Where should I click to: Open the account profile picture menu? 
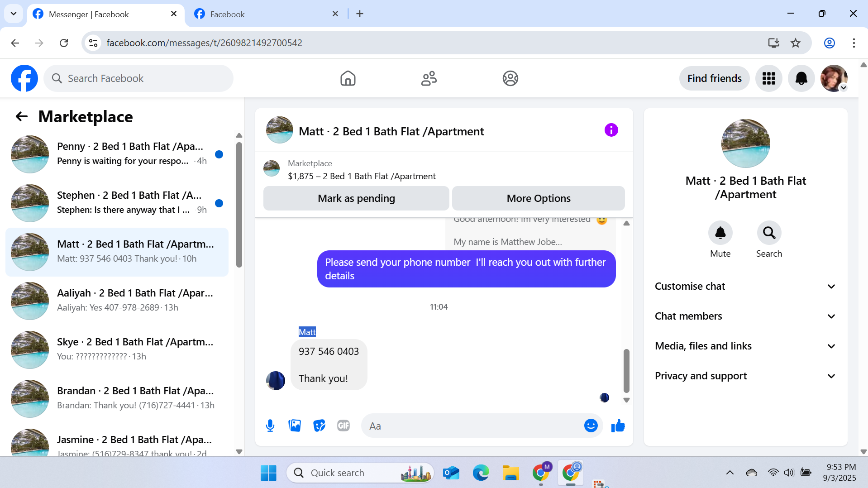[x=834, y=78]
